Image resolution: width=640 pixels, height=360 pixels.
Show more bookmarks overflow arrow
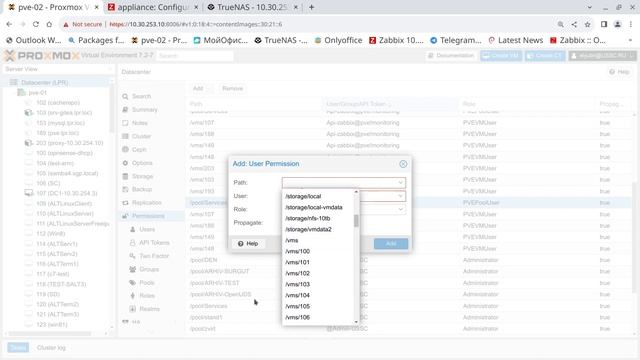pyautogui.click(x=631, y=40)
